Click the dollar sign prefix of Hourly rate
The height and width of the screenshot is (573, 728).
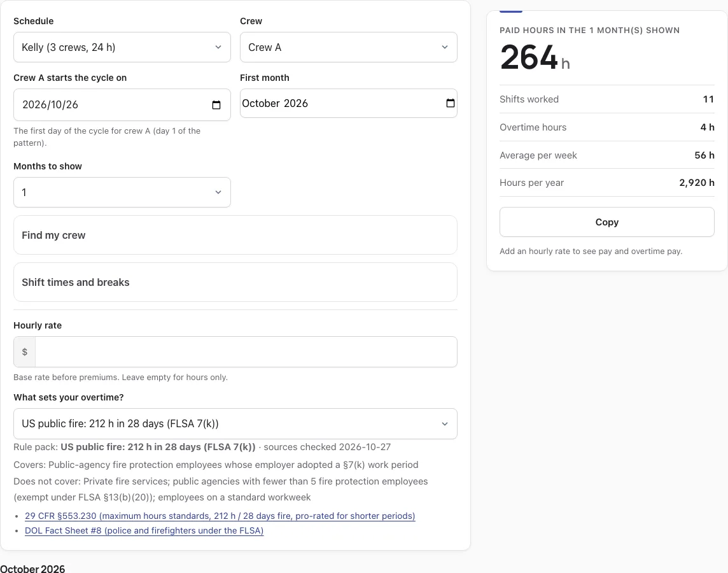point(25,352)
